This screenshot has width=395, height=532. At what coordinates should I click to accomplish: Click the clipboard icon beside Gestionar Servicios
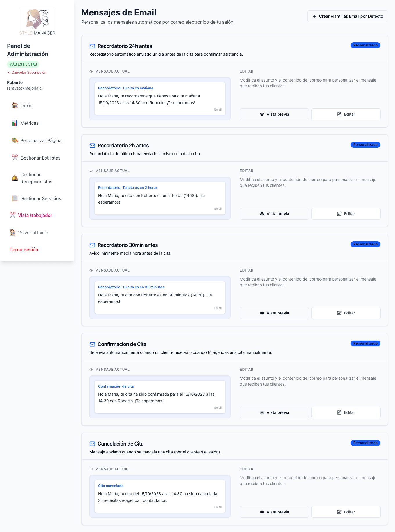coord(15,198)
